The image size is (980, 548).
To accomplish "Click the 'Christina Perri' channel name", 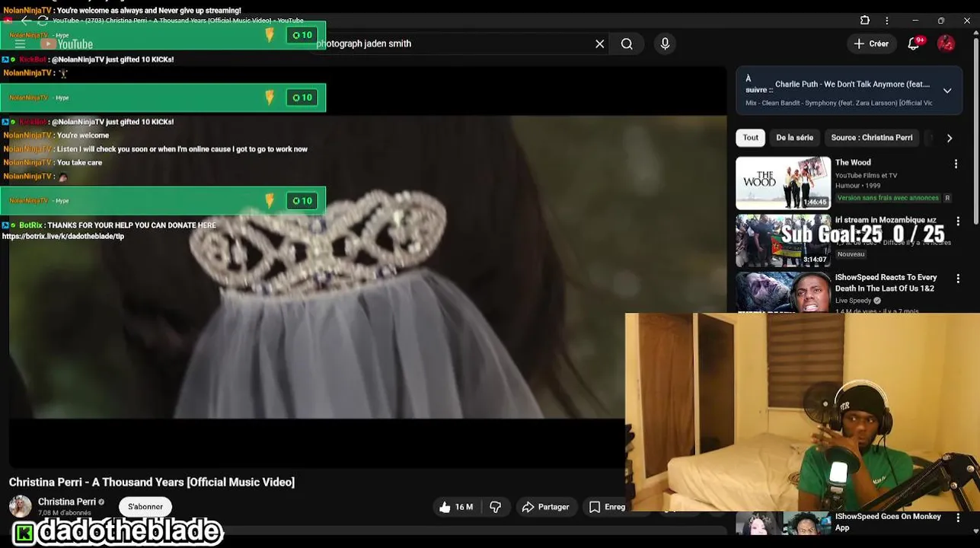I will 67,502.
